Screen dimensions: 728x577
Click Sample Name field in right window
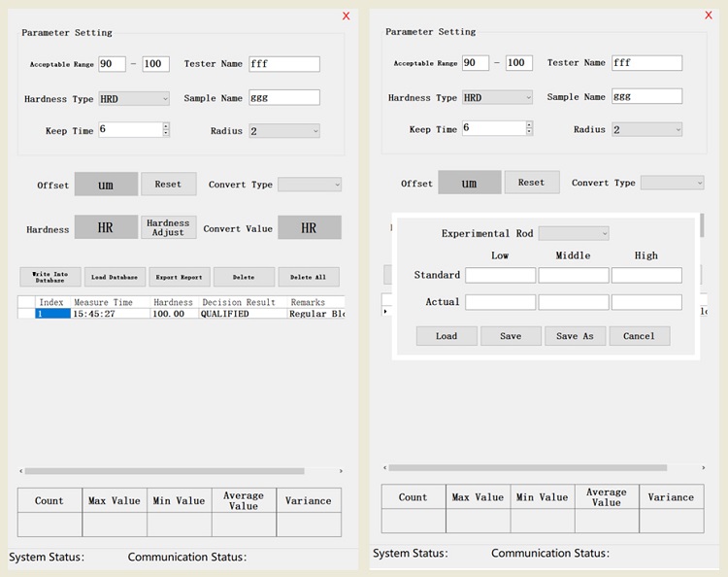[x=646, y=96]
